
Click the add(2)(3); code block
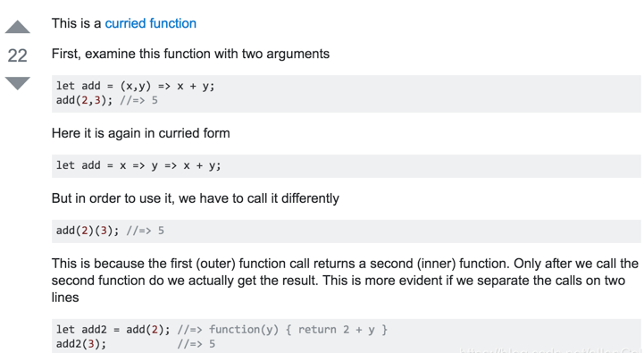click(x=347, y=231)
